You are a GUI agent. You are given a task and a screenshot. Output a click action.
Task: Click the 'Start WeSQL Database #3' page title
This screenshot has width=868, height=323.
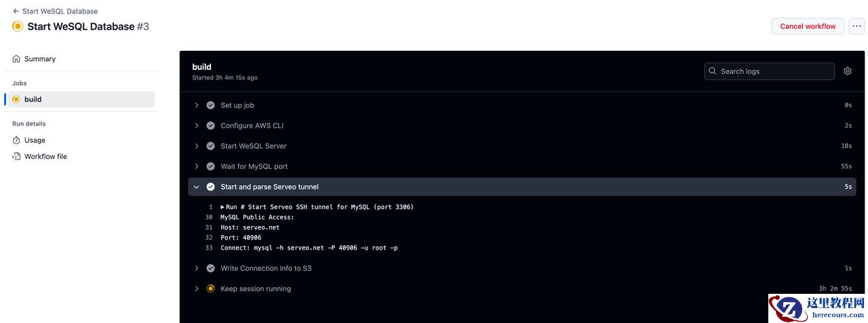click(x=88, y=26)
